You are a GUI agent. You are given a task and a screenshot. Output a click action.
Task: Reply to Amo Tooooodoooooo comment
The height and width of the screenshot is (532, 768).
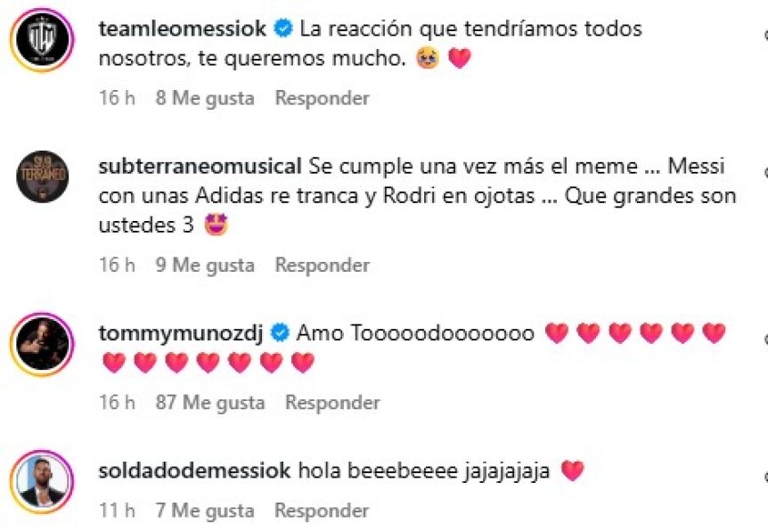pos(332,403)
